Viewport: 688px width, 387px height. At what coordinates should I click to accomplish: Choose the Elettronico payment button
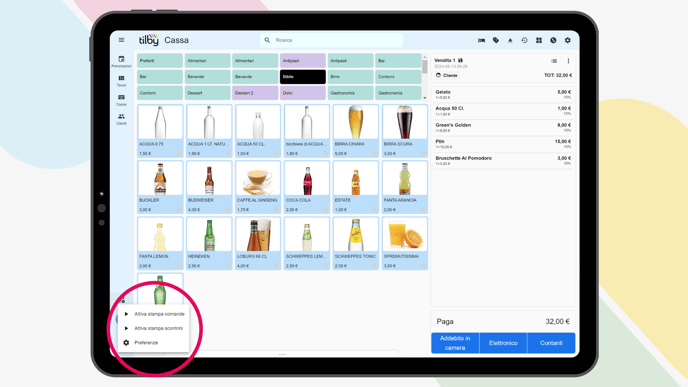(x=503, y=343)
